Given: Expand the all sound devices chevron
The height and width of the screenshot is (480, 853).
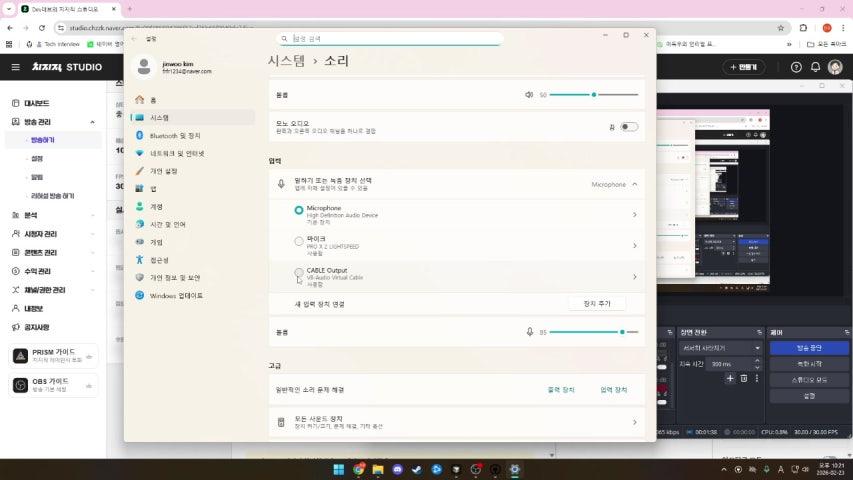Looking at the screenshot, I should click(634, 422).
